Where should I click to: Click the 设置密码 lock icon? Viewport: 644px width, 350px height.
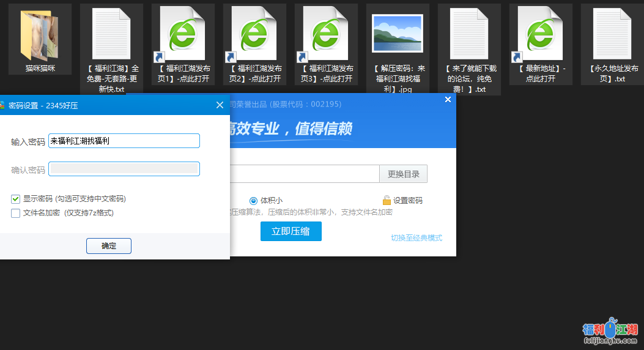[x=387, y=200]
